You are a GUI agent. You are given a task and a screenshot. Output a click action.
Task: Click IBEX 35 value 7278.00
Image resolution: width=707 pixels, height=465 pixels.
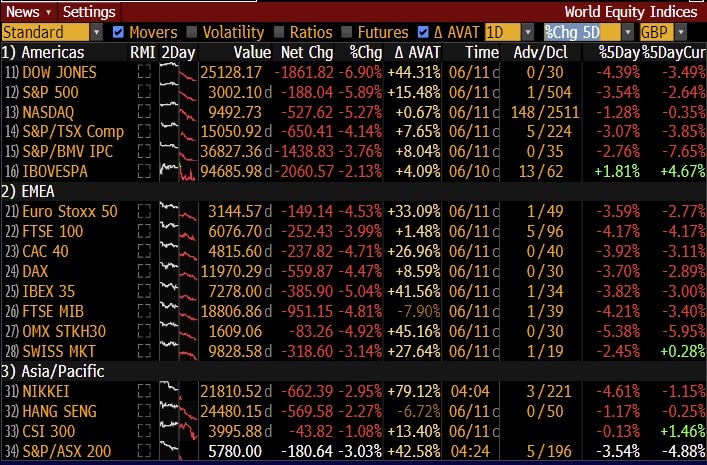click(235, 291)
